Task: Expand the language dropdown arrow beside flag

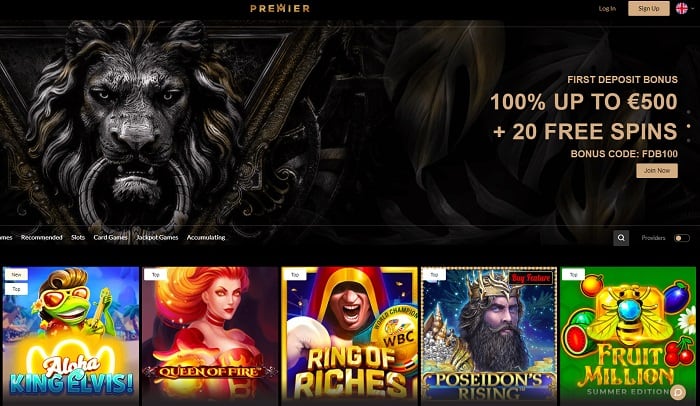Action: tap(692, 8)
